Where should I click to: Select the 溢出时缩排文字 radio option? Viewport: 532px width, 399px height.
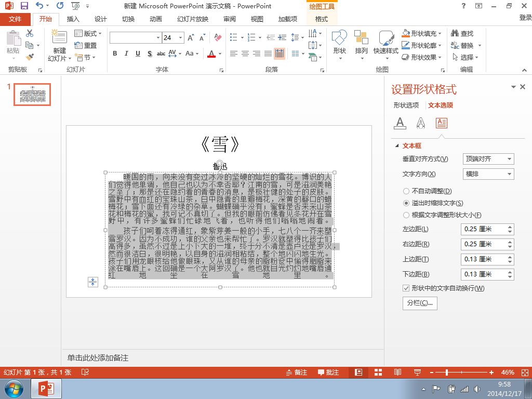[406, 203]
